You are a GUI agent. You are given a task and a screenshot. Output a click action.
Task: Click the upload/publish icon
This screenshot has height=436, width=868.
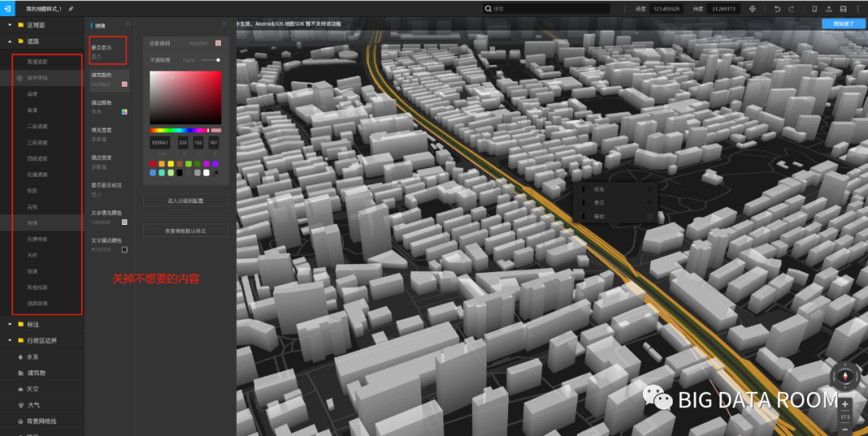[x=829, y=9]
